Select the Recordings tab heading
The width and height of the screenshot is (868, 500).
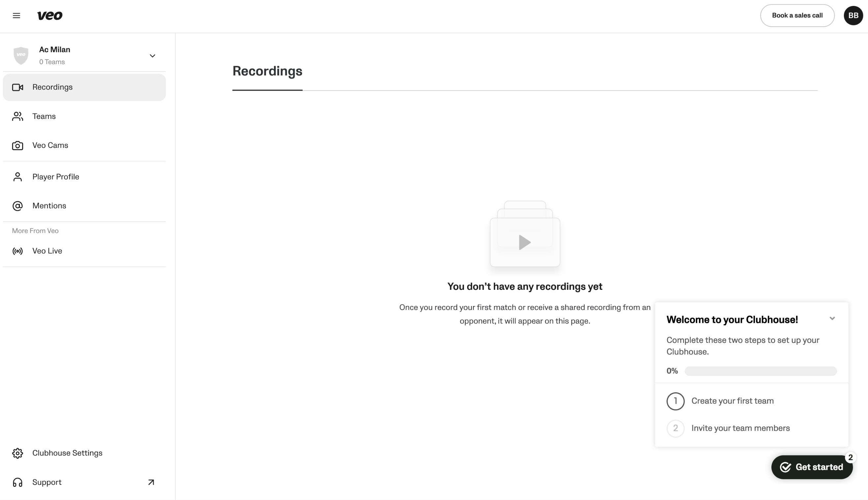click(267, 71)
